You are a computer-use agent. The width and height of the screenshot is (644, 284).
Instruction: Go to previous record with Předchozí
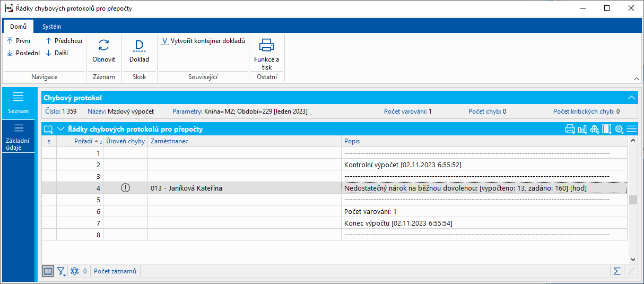click(64, 40)
